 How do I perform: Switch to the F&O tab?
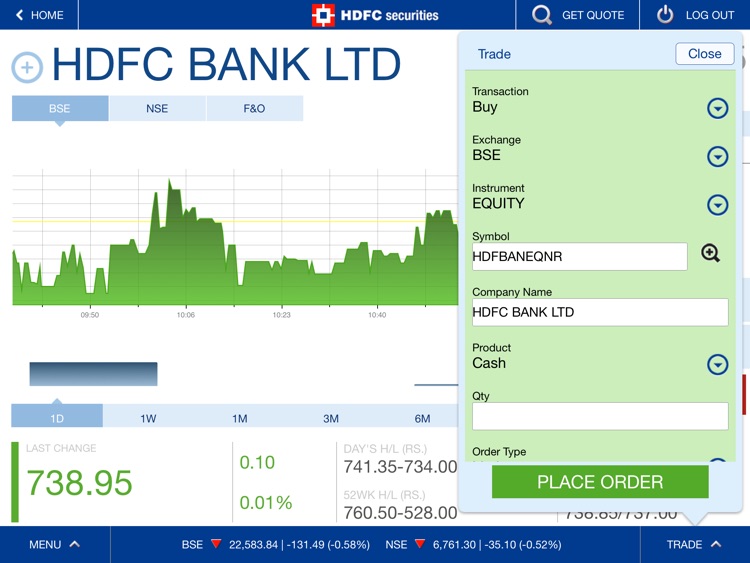click(254, 109)
